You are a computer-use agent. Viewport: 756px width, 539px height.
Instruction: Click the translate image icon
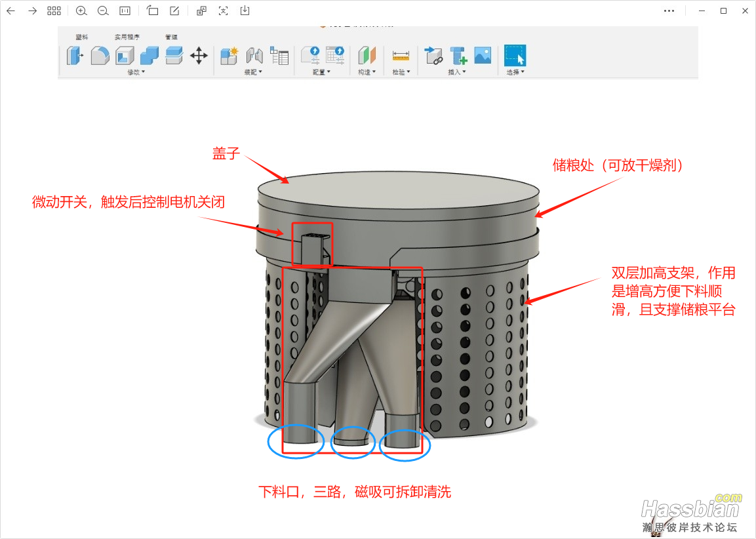201,10
